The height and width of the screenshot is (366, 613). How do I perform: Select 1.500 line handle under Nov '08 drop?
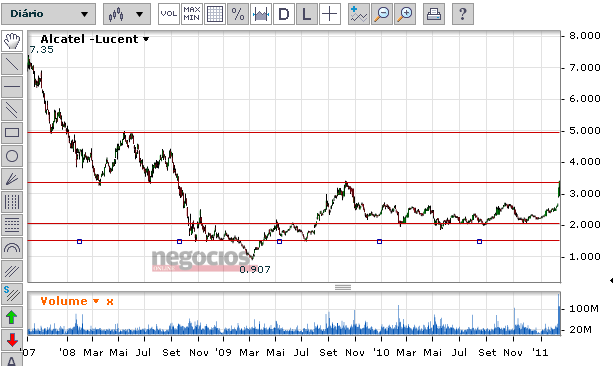tap(179, 242)
